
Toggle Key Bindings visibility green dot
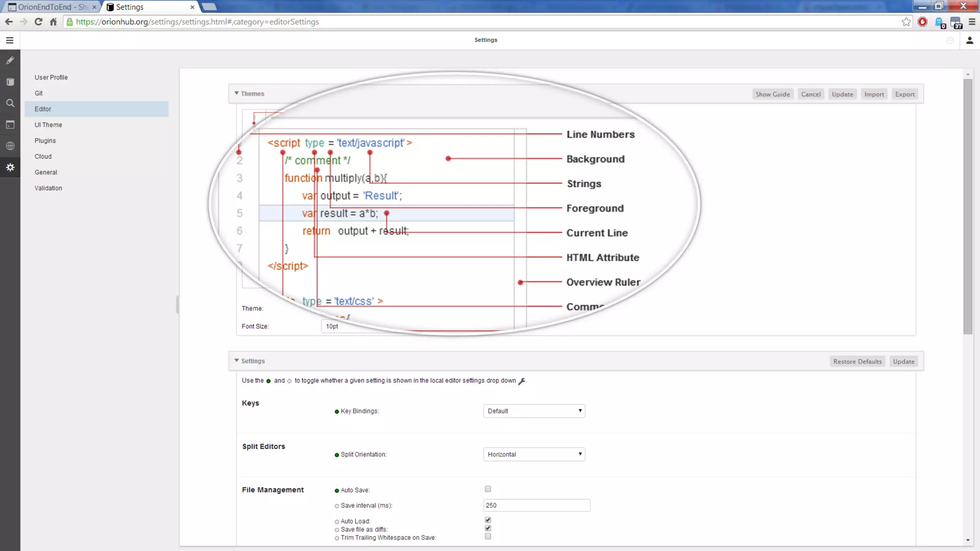pos(337,411)
